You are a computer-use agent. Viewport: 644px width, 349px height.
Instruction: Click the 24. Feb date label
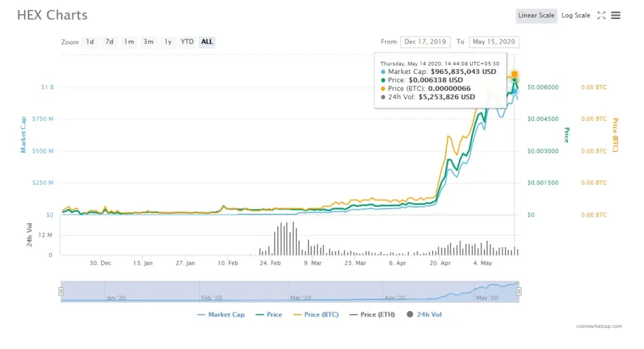[270, 263]
